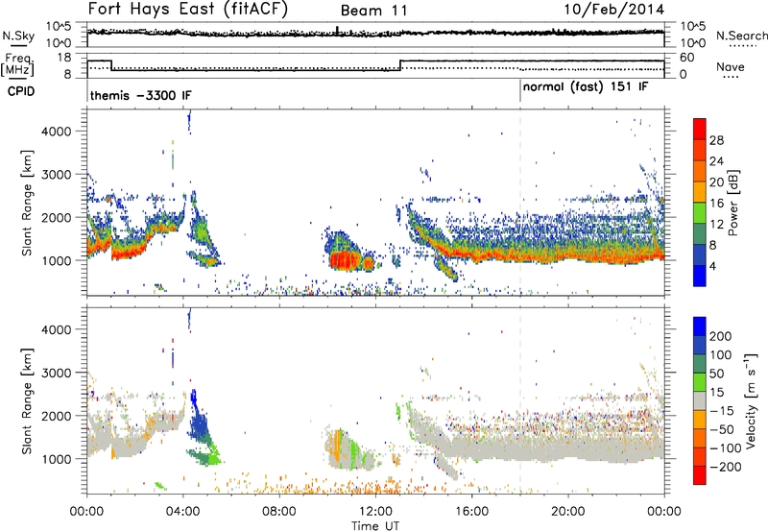Image resolution: width=768 pixels, height=532 pixels.
Task: Click the date '10/Feb/2014'
Action: [x=614, y=10]
